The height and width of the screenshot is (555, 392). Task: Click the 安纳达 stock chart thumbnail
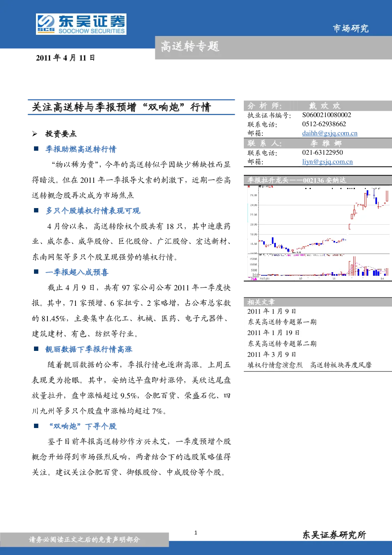318,233
